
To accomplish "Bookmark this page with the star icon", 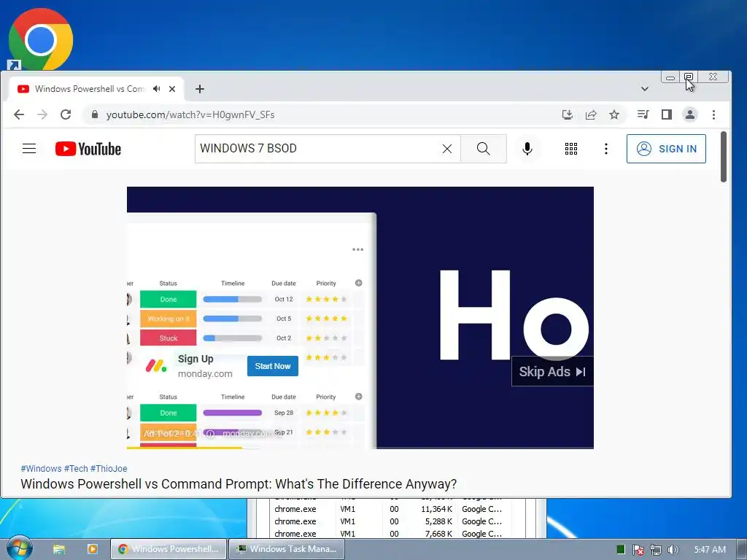I will [x=614, y=114].
